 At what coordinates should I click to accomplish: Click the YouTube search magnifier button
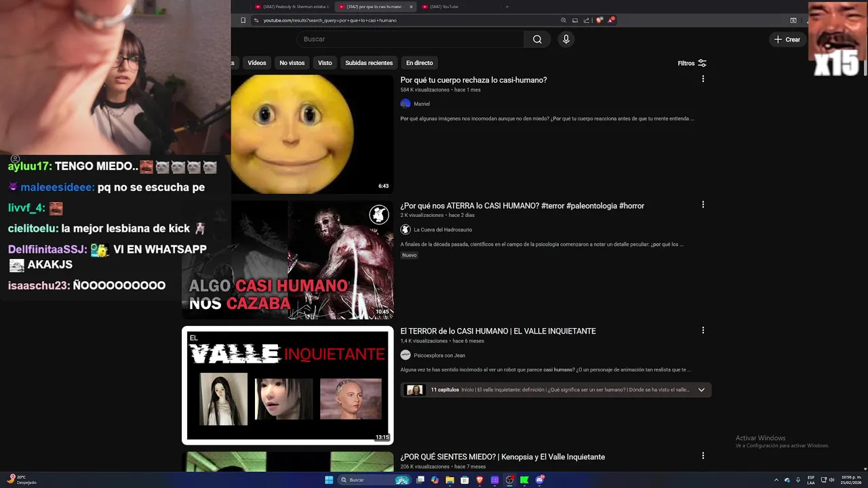pyautogui.click(x=537, y=39)
